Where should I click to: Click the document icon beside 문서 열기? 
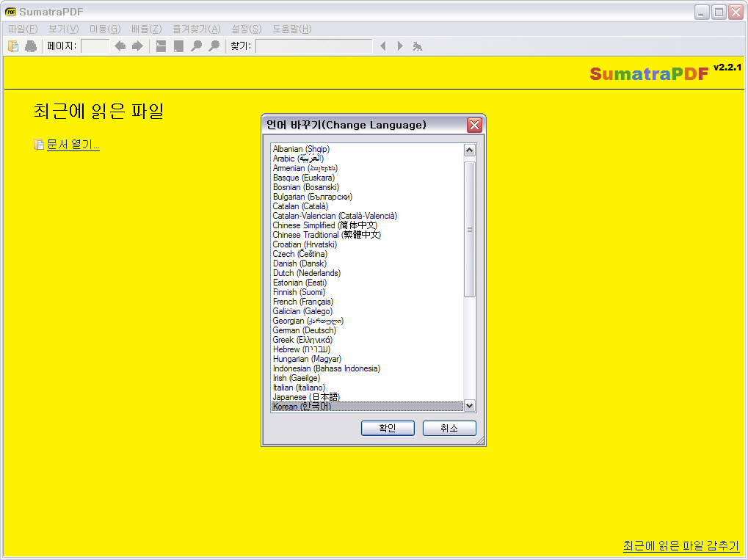(39, 145)
